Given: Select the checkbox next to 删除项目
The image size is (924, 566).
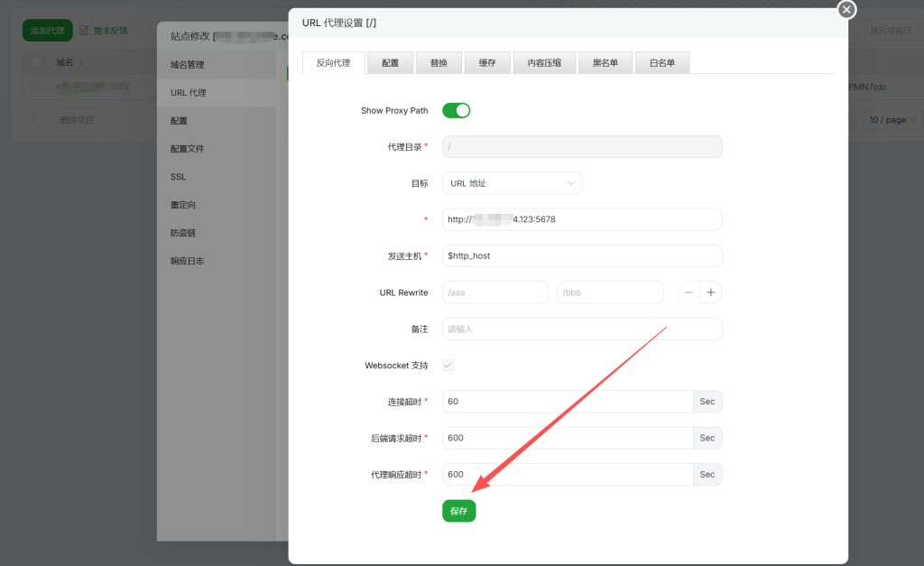Looking at the screenshot, I should (37, 120).
